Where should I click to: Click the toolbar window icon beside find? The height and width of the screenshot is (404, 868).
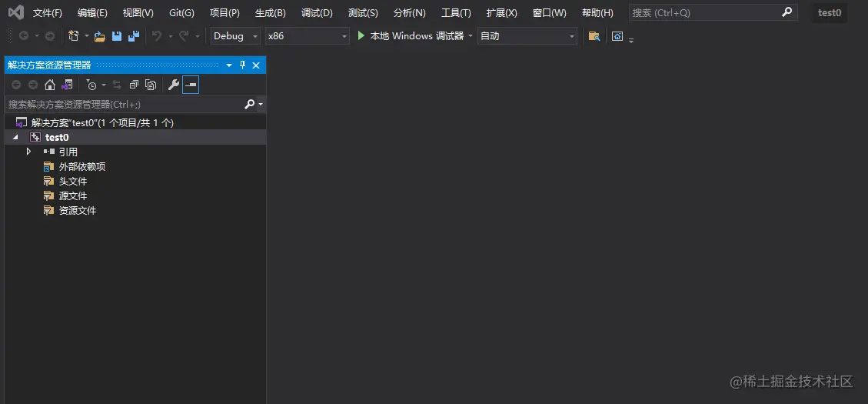tap(617, 36)
